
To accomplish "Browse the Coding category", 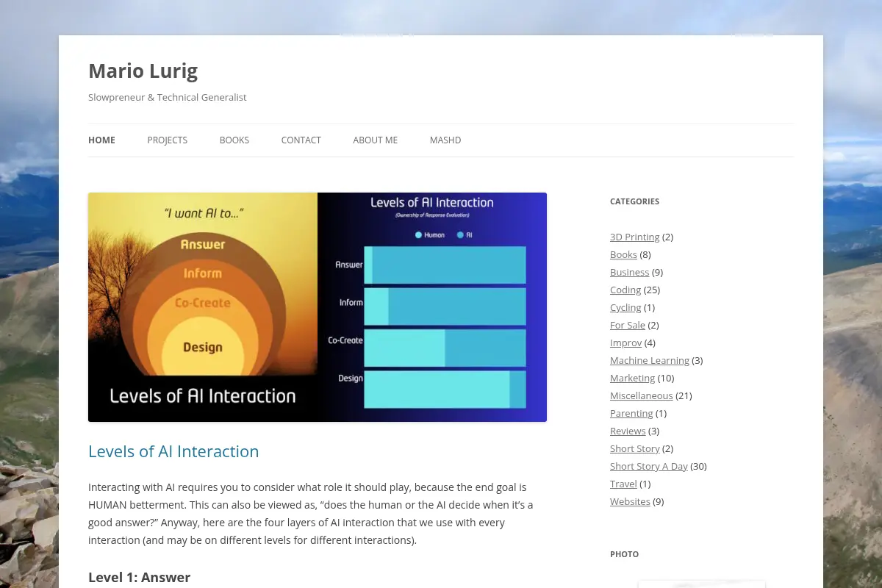I will 625,290.
